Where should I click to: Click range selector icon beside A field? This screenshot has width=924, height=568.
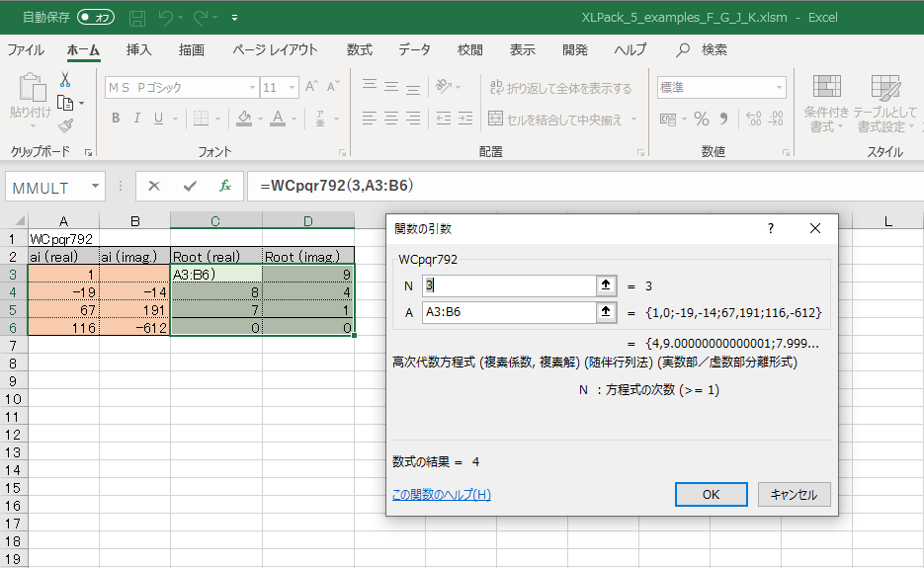pos(605,312)
